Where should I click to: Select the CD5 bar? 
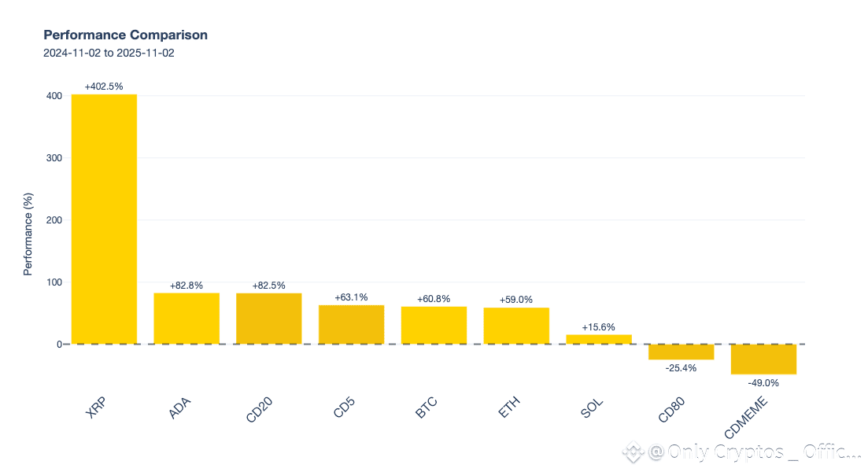(x=351, y=324)
